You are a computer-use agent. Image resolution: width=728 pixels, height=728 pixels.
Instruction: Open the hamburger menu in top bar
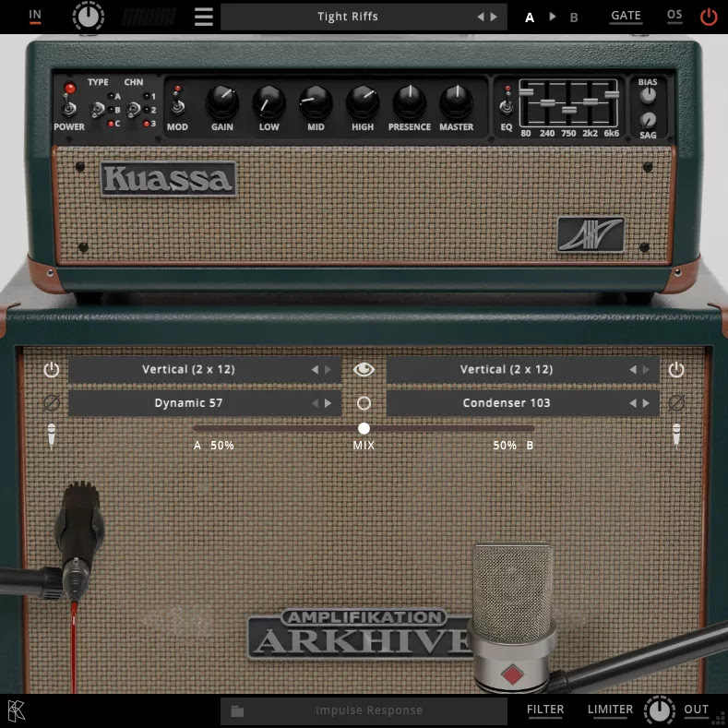[x=204, y=17]
